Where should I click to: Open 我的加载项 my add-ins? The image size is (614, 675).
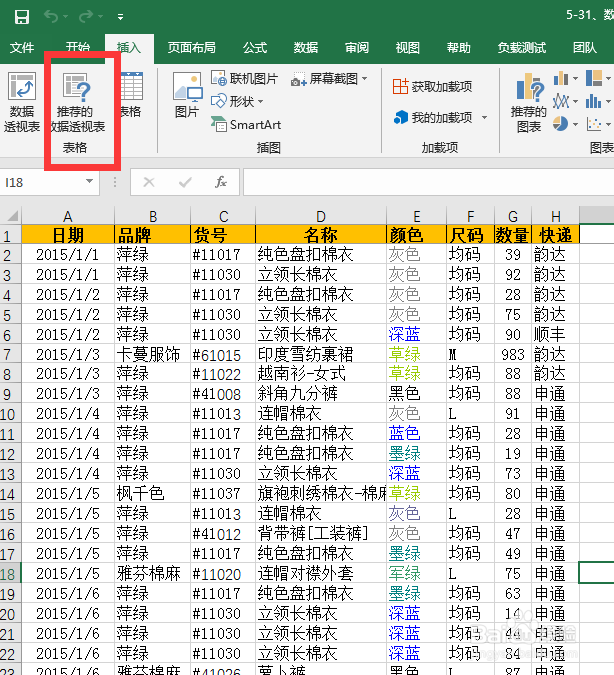[x=433, y=118]
